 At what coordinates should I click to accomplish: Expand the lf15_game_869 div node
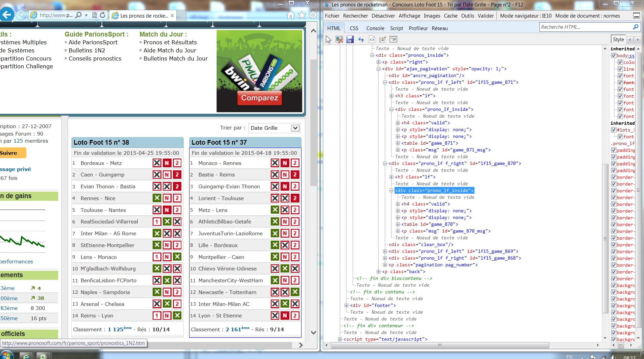coord(385,252)
